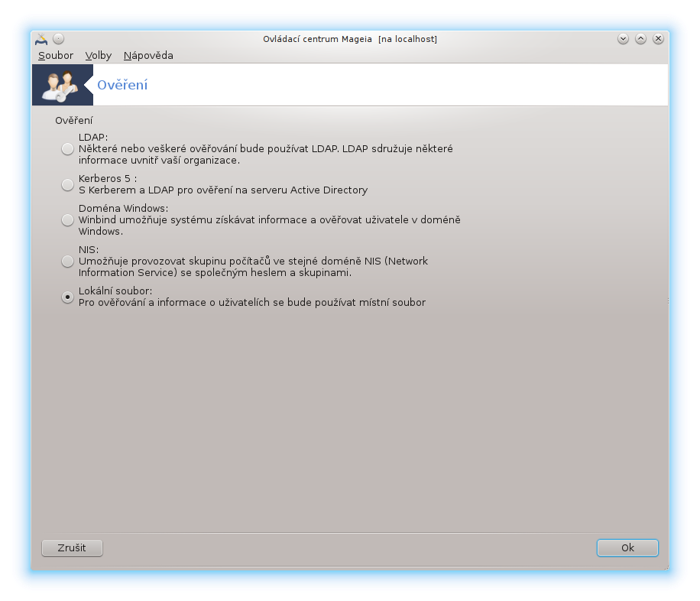Click the Ověření section label
700x601 pixels.
[x=74, y=120]
